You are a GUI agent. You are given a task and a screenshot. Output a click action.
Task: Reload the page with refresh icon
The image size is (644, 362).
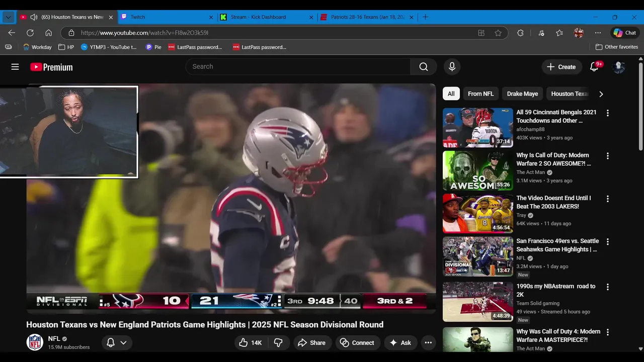coord(30,33)
